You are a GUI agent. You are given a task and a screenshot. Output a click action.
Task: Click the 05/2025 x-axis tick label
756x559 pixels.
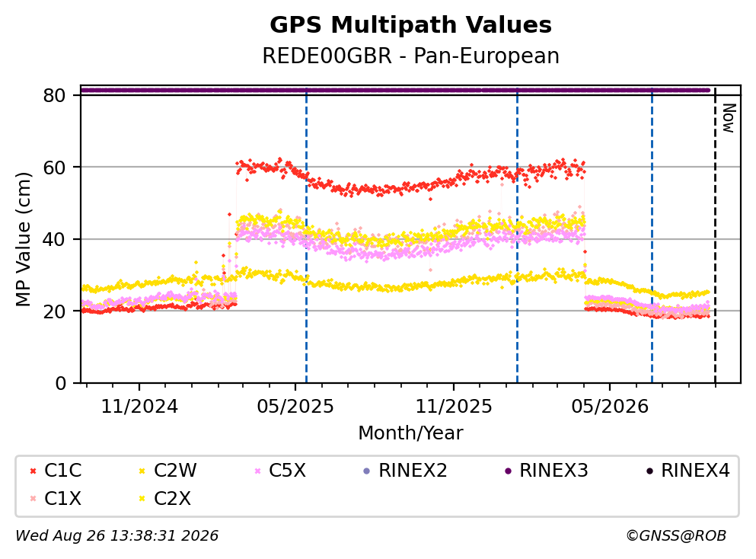295,407
